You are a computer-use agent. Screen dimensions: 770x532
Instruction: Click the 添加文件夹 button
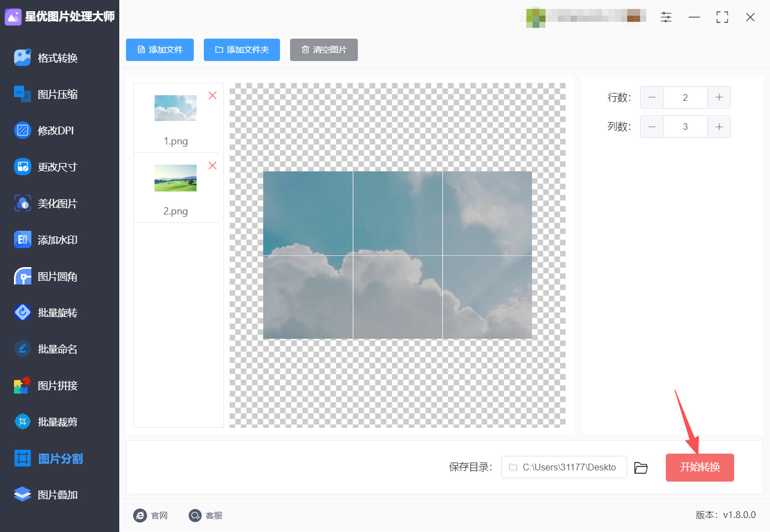tap(242, 50)
